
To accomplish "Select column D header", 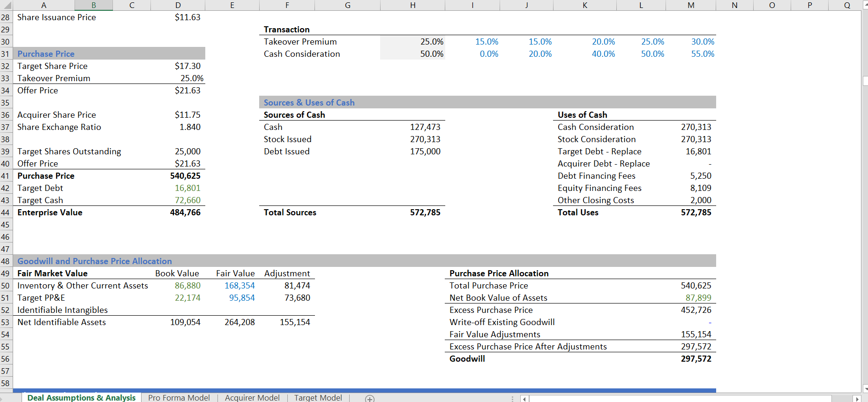I will pos(178,5).
